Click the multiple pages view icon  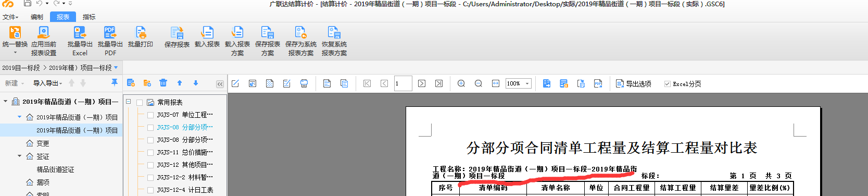(x=344, y=83)
